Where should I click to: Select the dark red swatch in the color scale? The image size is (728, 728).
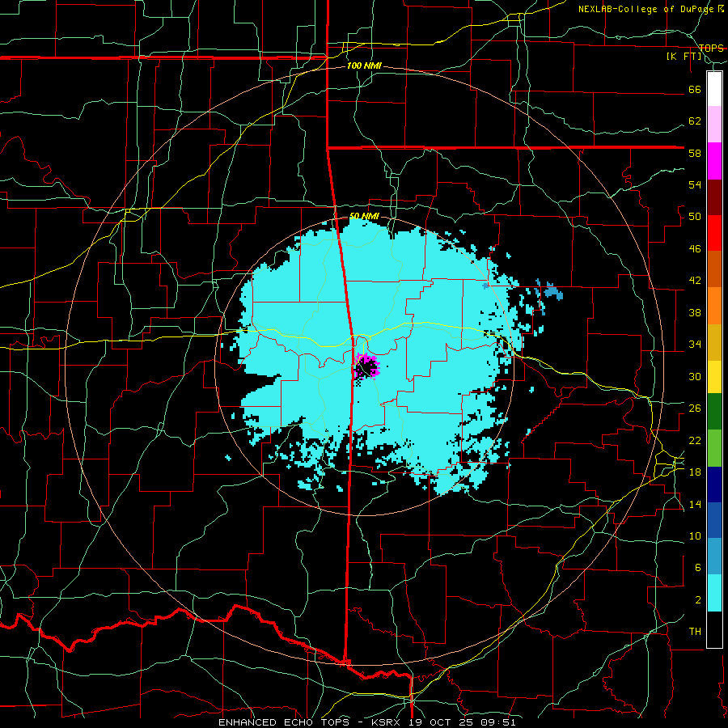714,197
